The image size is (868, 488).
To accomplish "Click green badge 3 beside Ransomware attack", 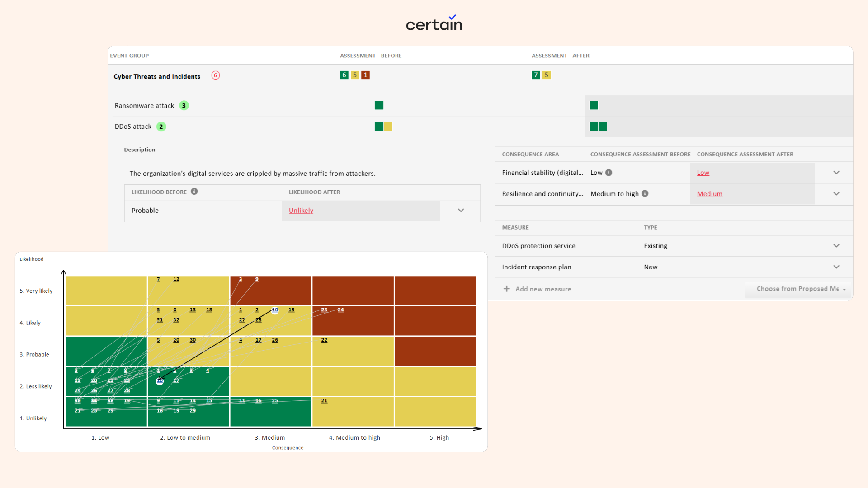I will coord(184,106).
